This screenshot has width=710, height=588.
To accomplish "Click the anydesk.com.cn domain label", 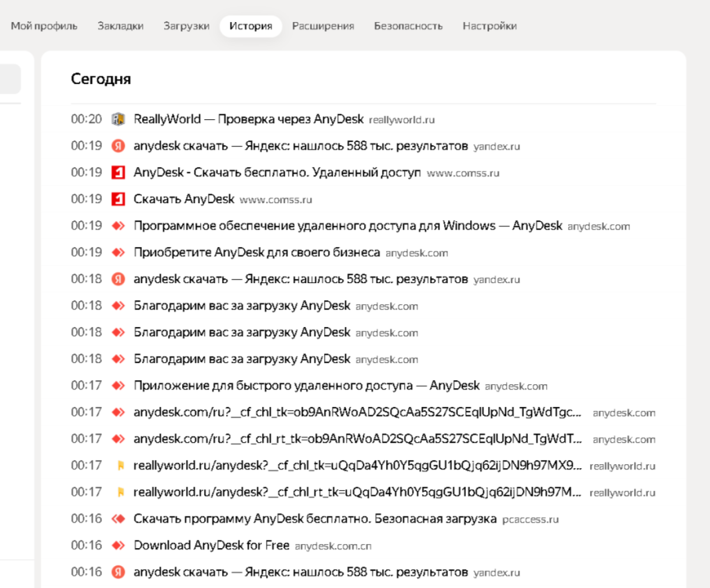I will click(x=333, y=546).
